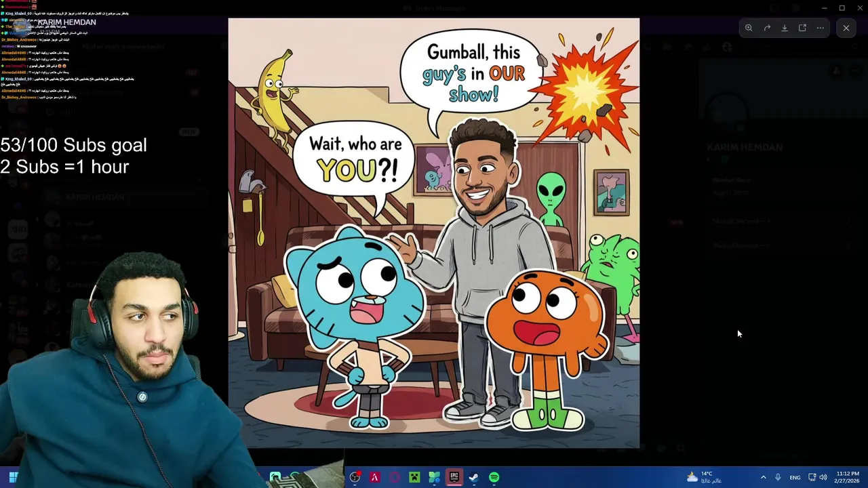Open the teal flower-shaped taskbar app
Viewport: 868px width, 488px height.
[x=435, y=477]
